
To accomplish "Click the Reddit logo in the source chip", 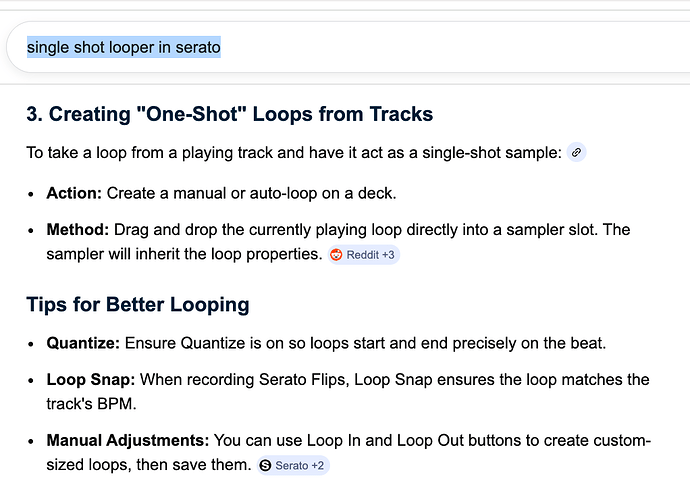I will point(336,255).
